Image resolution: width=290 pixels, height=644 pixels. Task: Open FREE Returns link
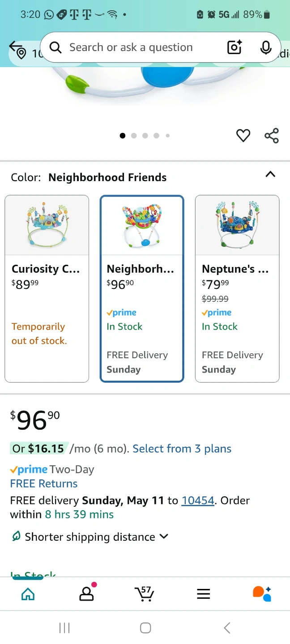click(x=44, y=483)
